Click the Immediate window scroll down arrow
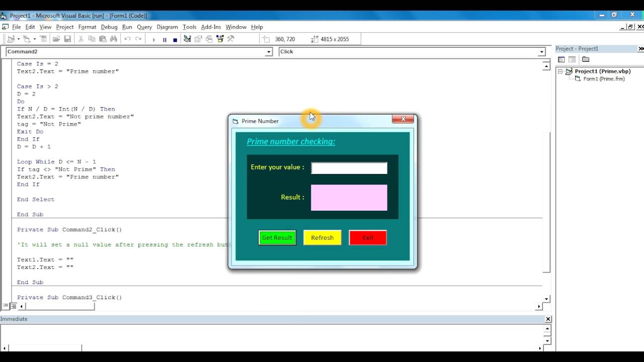The height and width of the screenshot is (362, 644). pos(548,340)
